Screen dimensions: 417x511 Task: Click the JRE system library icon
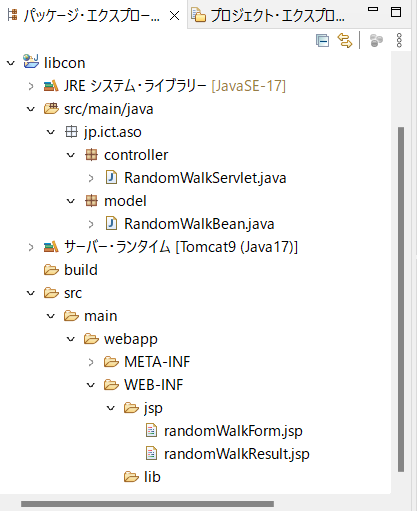[51, 86]
